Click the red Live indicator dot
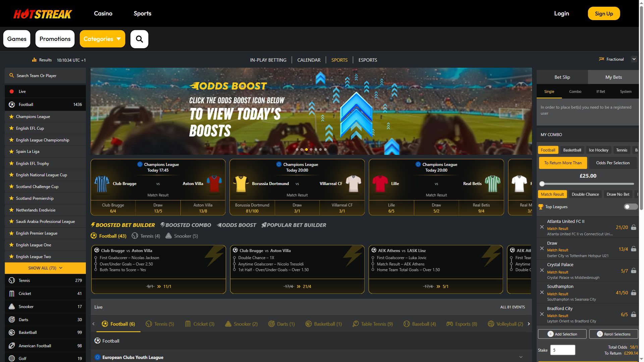Viewport: 644px width, 362px height. point(12,92)
